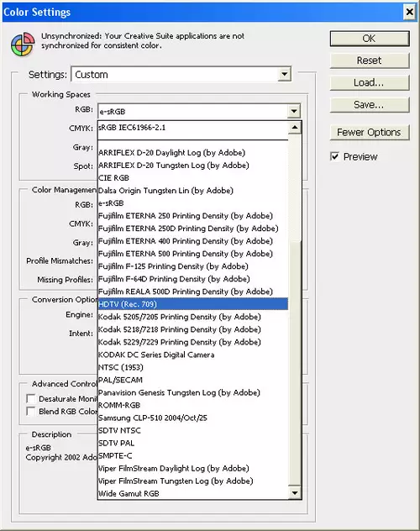420x531 pixels.
Task: Select Fujifilm ETERNA 250D Printing Density
Action: pyautogui.click(x=193, y=229)
